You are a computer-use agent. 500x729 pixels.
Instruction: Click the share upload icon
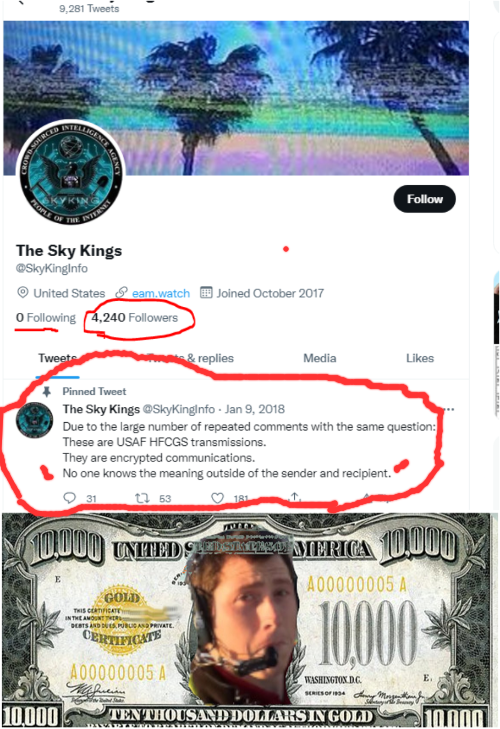point(294,497)
